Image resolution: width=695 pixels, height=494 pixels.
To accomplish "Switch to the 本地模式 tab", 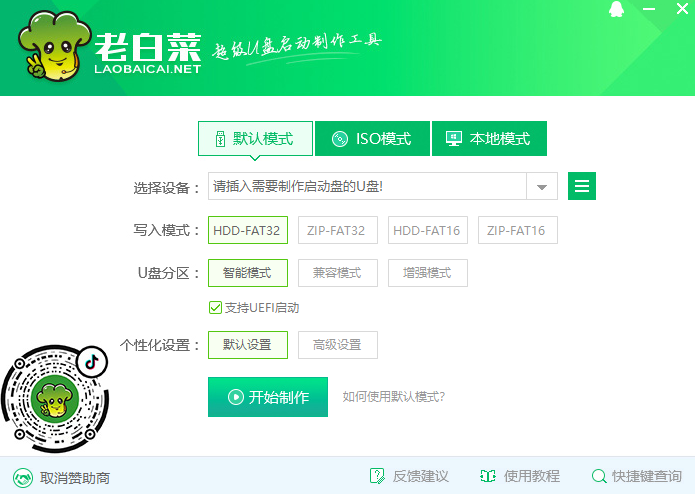I will (489, 139).
